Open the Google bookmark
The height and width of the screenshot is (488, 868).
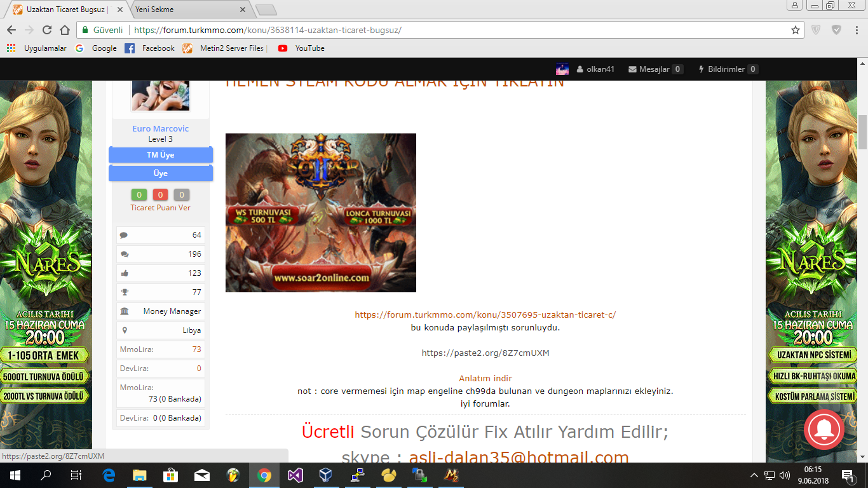click(96, 48)
